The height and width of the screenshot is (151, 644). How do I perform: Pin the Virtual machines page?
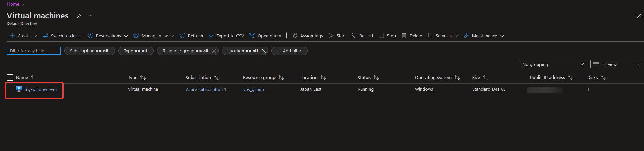[79, 16]
